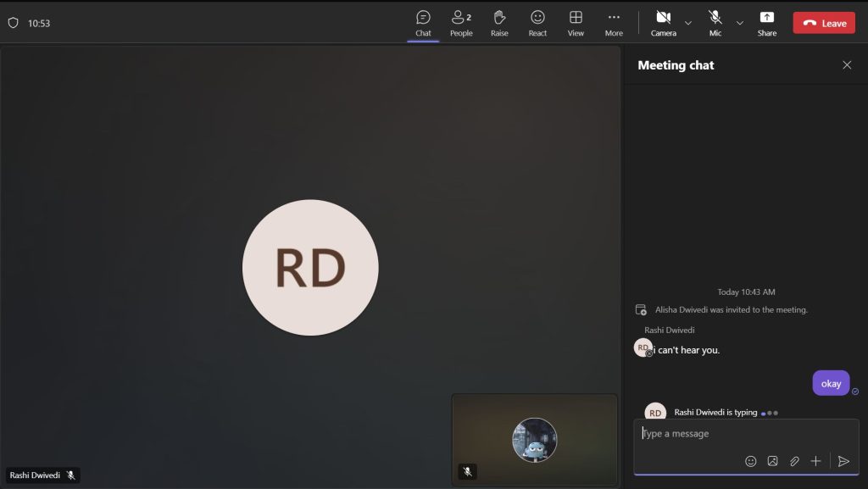This screenshot has height=489, width=868.
Task: Click the meeting invite icon in chat
Action: click(x=641, y=310)
